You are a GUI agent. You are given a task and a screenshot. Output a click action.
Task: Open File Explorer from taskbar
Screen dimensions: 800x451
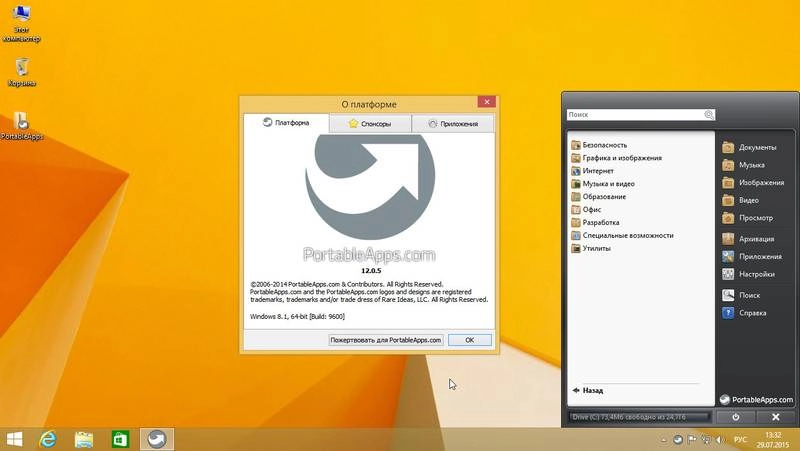(x=84, y=439)
